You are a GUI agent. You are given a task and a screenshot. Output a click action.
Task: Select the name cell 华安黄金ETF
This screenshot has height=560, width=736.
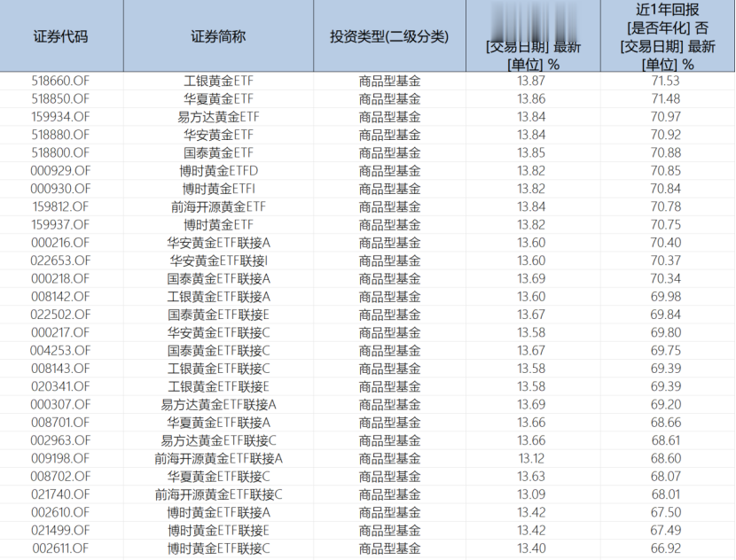218,135
